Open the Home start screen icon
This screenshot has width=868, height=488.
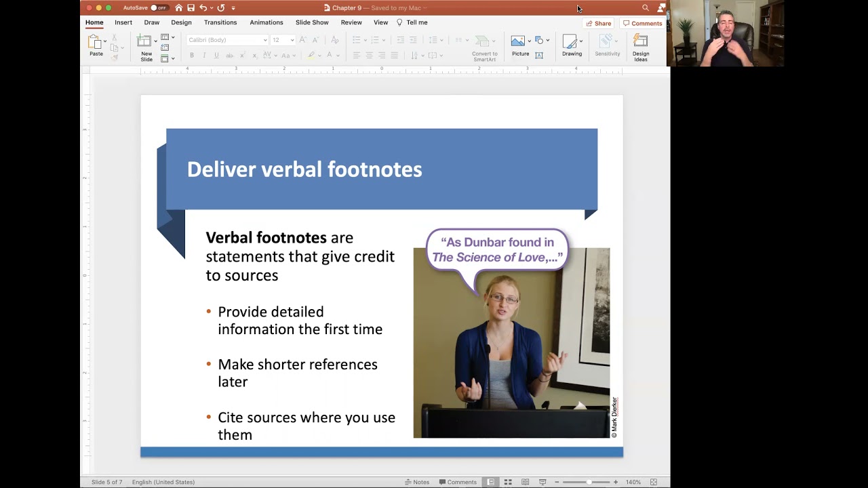point(179,8)
